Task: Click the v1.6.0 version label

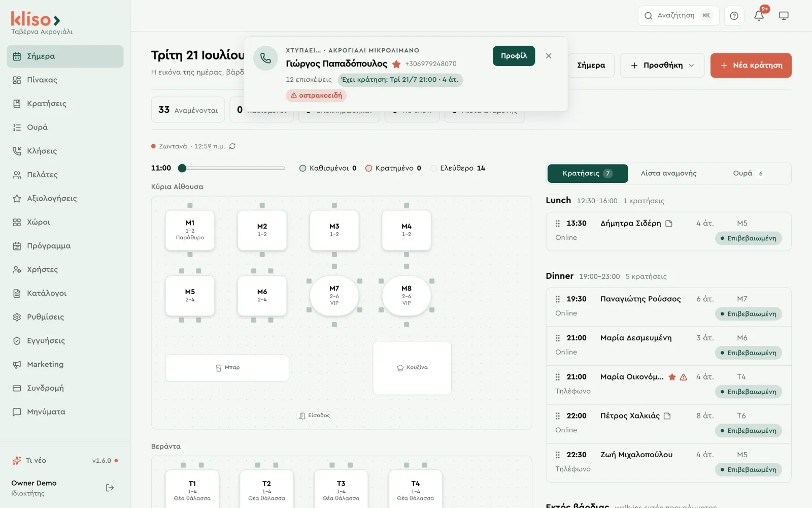Action: coord(101,461)
